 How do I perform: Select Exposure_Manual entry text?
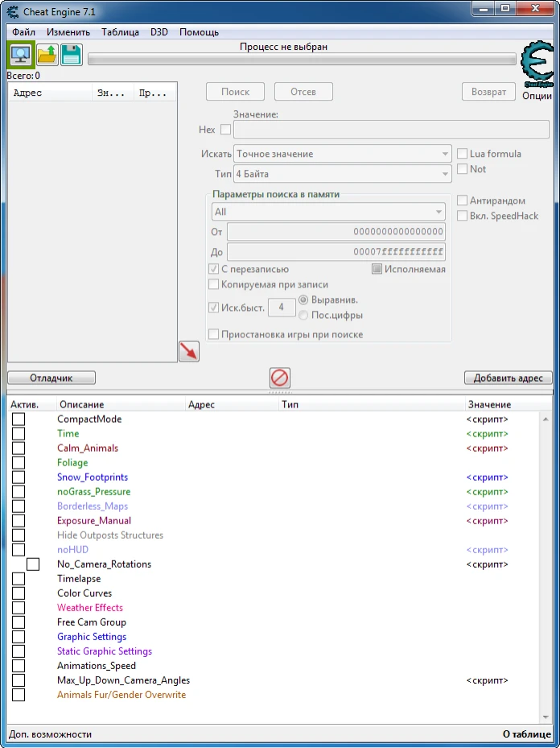coord(94,520)
